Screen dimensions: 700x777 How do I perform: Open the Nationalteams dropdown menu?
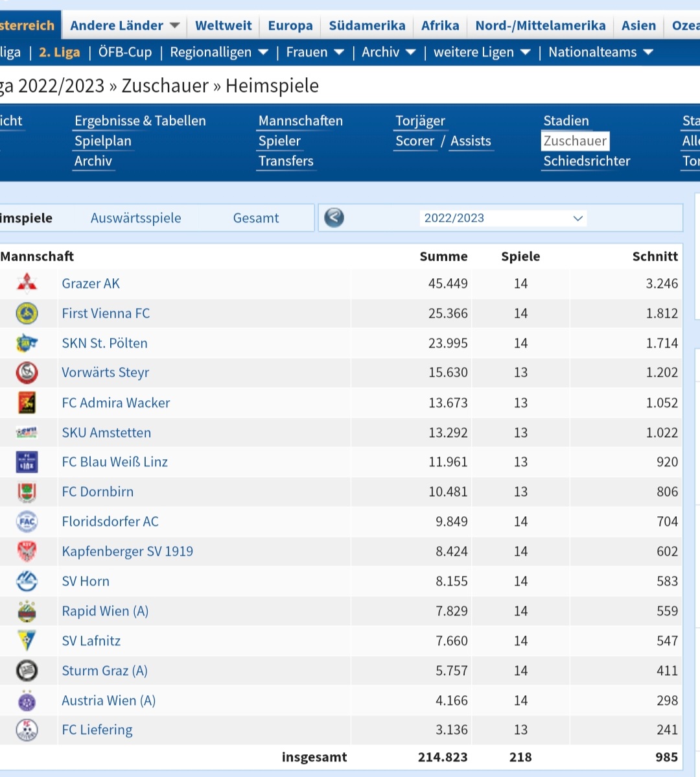[600, 52]
